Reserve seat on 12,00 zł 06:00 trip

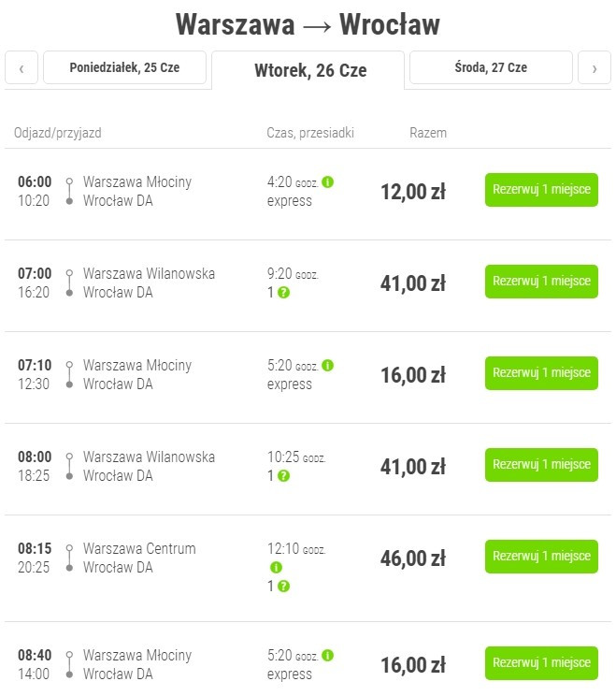tap(541, 190)
